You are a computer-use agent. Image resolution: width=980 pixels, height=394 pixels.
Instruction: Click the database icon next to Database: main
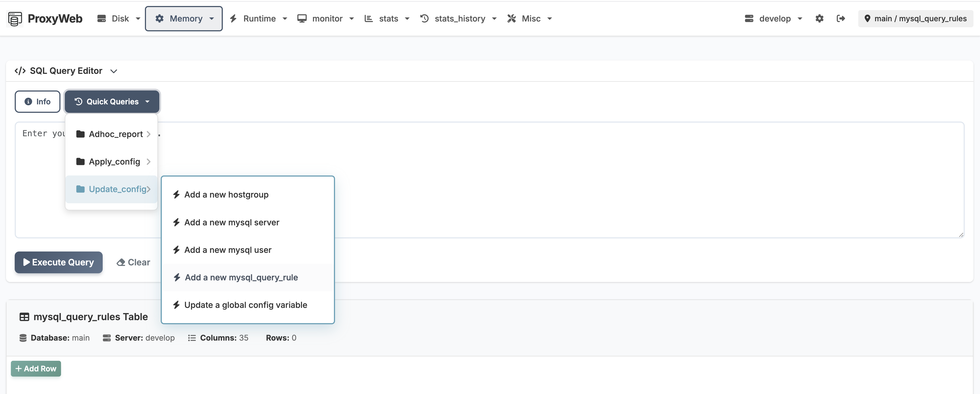(23, 338)
